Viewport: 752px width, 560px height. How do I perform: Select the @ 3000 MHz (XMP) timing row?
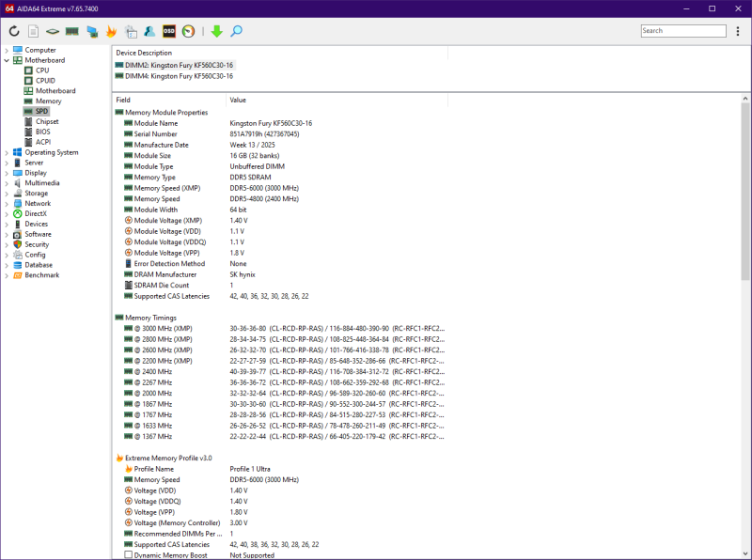280,329
